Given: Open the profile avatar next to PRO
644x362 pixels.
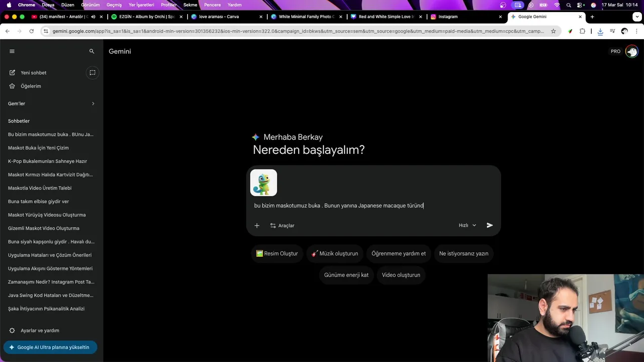Looking at the screenshot, I should [x=632, y=51].
